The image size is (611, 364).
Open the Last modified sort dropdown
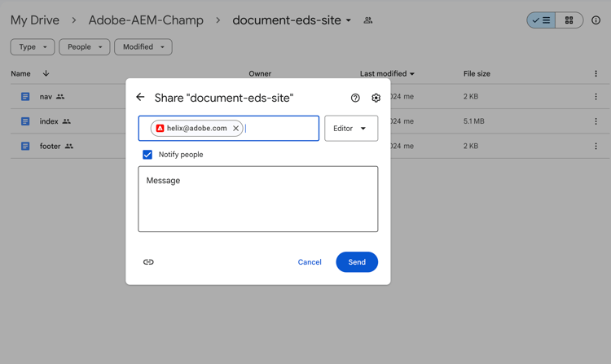pyautogui.click(x=387, y=73)
